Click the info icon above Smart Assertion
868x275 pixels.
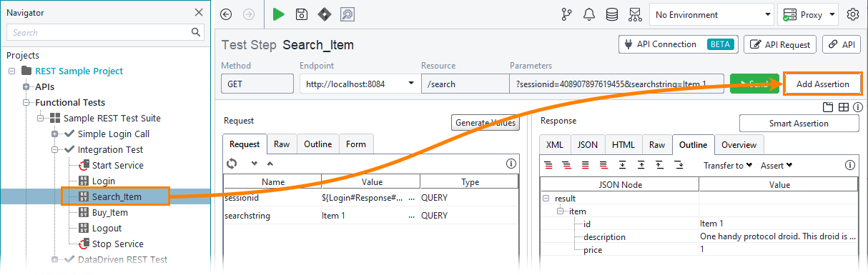(857, 107)
